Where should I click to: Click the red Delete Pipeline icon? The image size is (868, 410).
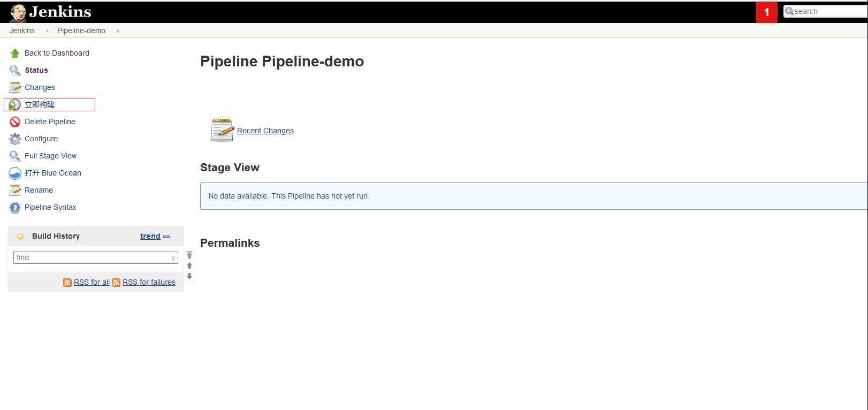[x=15, y=122]
